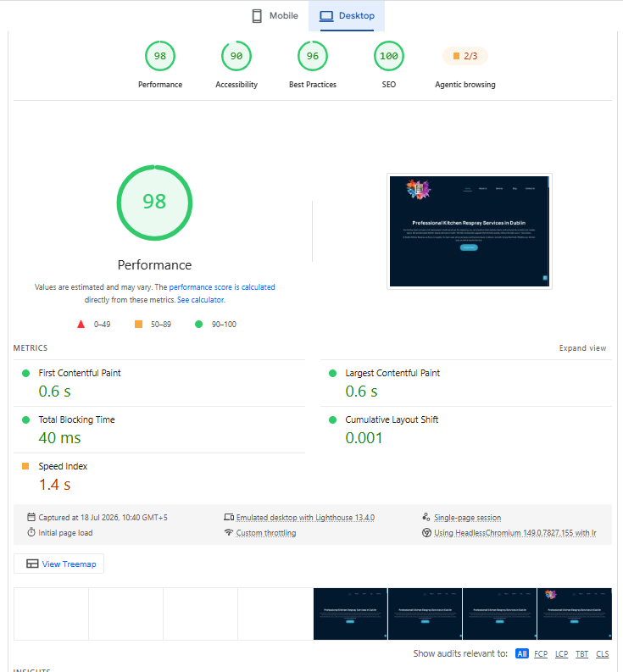This screenshot has width=623, height=672.
Task: Click 'Emulated desktop with Lighthouse 13.4.0'
Action: pos(305,518)
